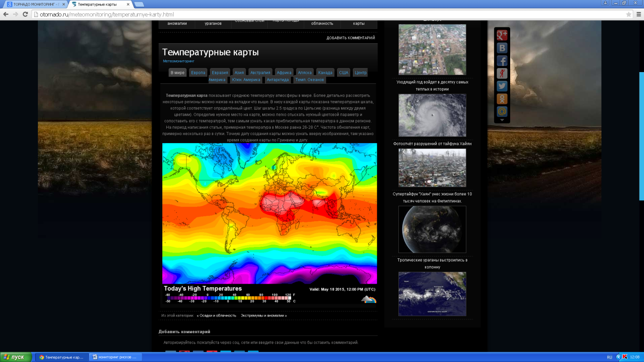Image resolution: width=644 pixels, height=362 pixels.
Task: Select the Аляска map tab
Action: pyautogui.click(x=305, y=72)
